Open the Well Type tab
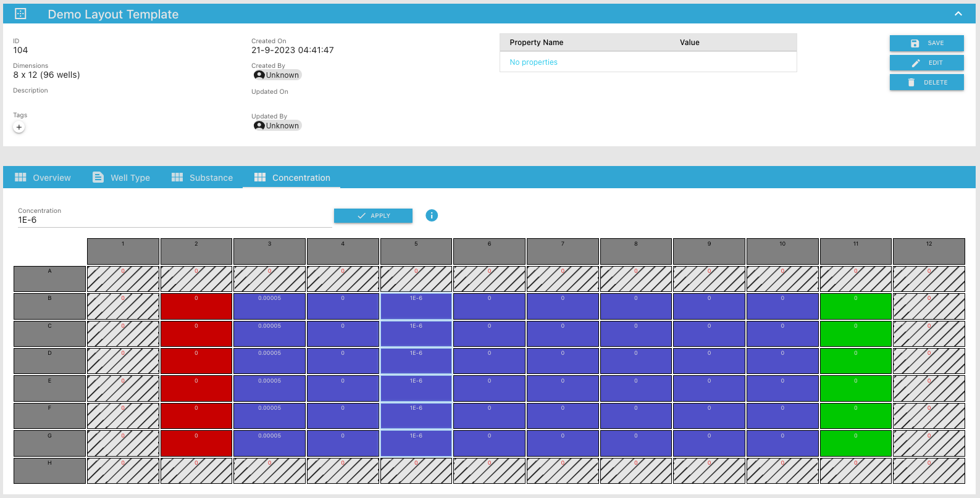The image size is (980, 498). 122,178
